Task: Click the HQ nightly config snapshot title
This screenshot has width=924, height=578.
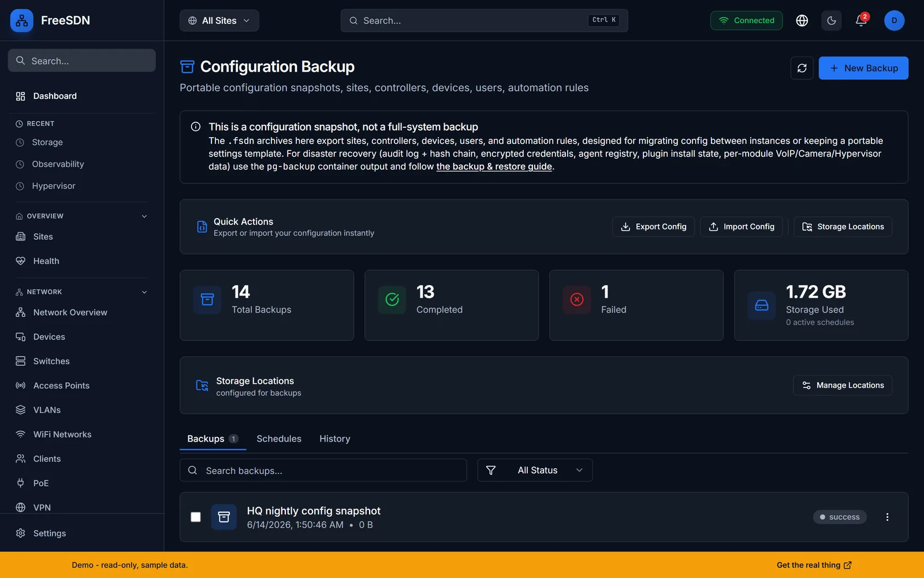Action: pyautogui.click(x=314, y=511)
